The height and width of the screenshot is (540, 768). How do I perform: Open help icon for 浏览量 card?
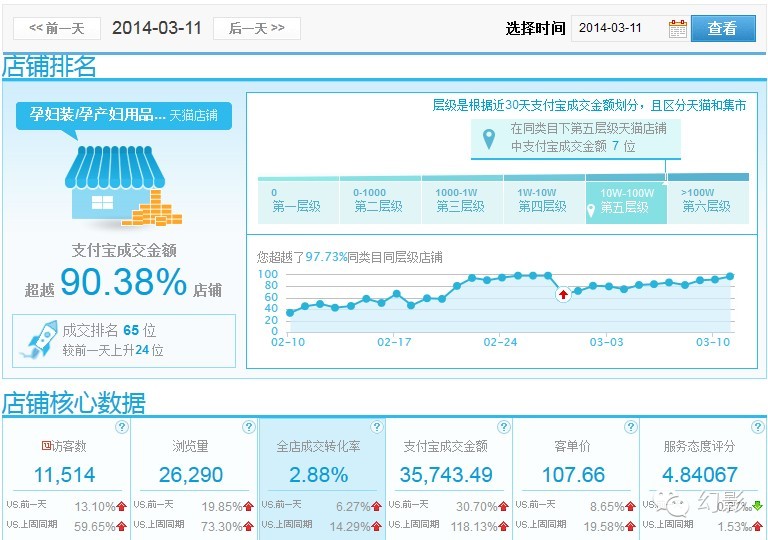point(249,427)
